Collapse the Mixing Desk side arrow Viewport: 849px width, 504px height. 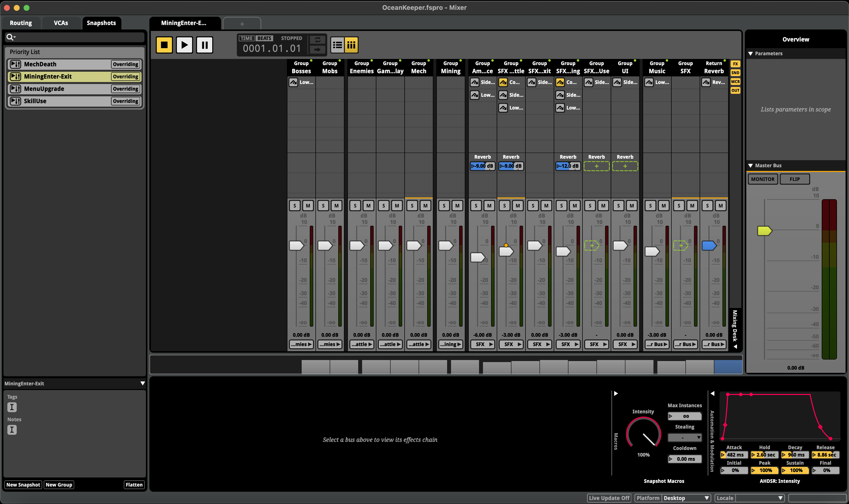click(x=735, y=347)
